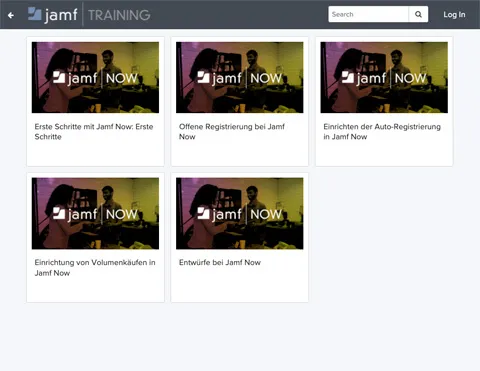The width and height of the screenshot is (480, 371).
Task: Click the magnifying glass search button
Action: coord(418,14)
